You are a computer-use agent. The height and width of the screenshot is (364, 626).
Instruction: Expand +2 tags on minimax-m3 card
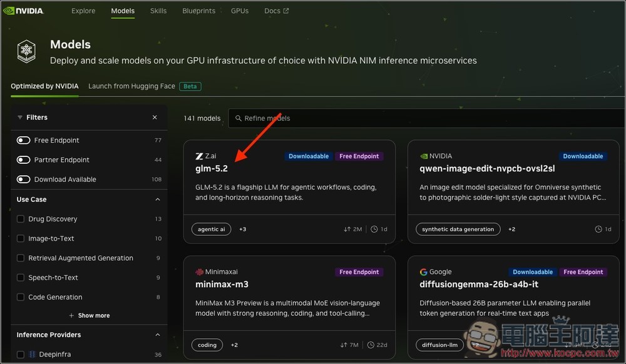234,345
